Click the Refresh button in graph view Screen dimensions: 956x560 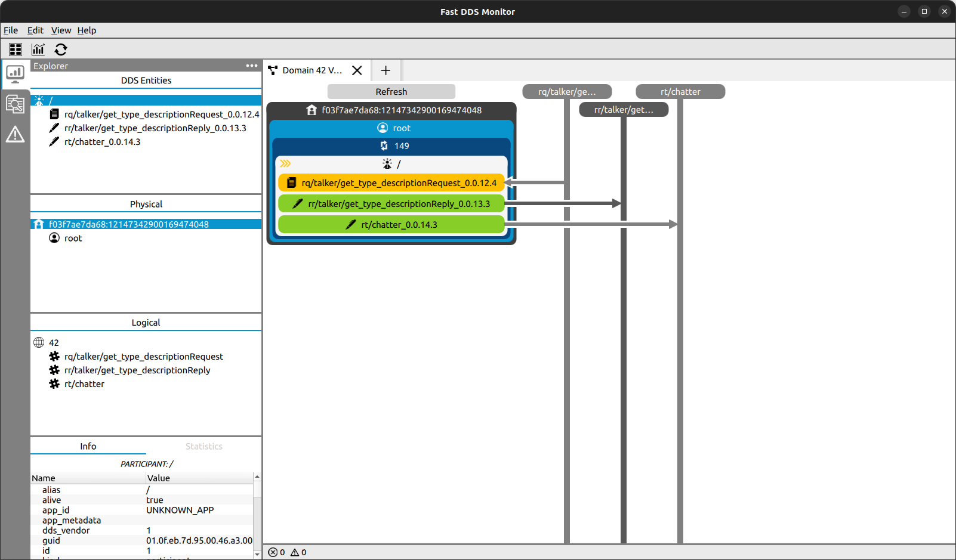391,91
